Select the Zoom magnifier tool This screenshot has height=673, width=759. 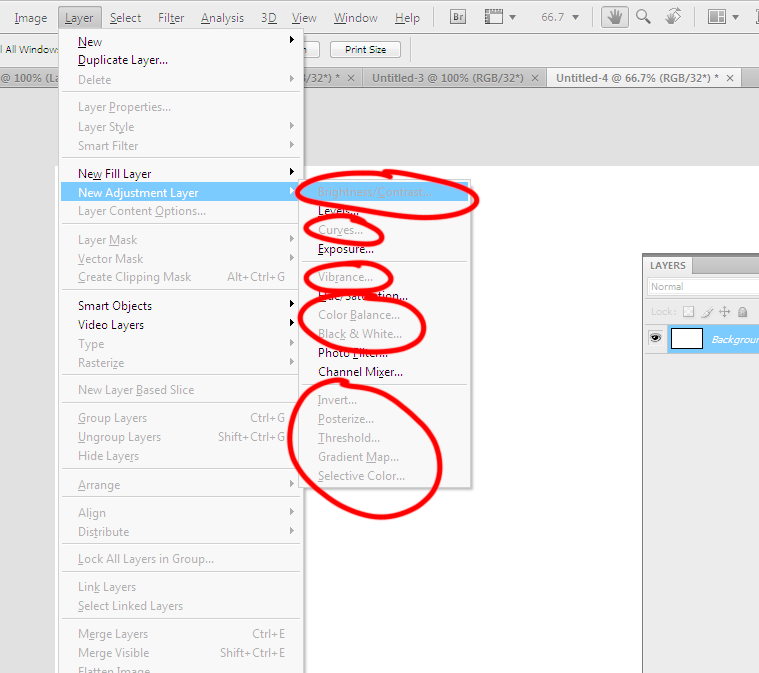(x=644, y=17)
